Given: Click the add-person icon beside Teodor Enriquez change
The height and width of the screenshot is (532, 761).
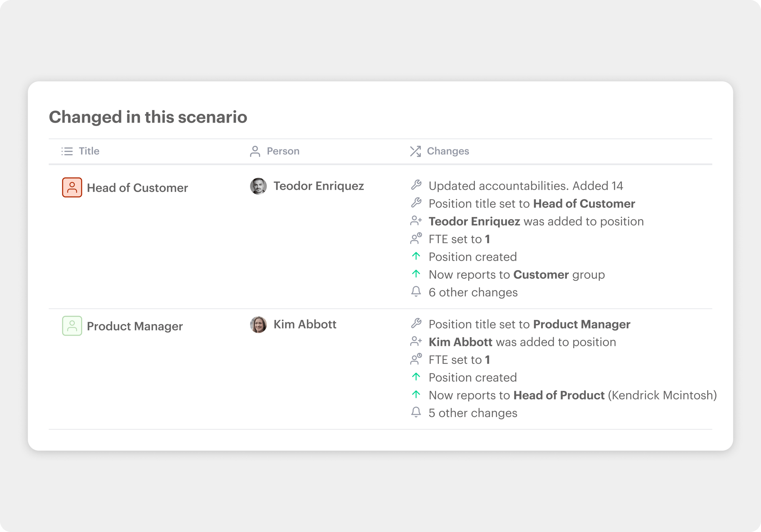Looking at the screenshot, I should coord(416,221).
